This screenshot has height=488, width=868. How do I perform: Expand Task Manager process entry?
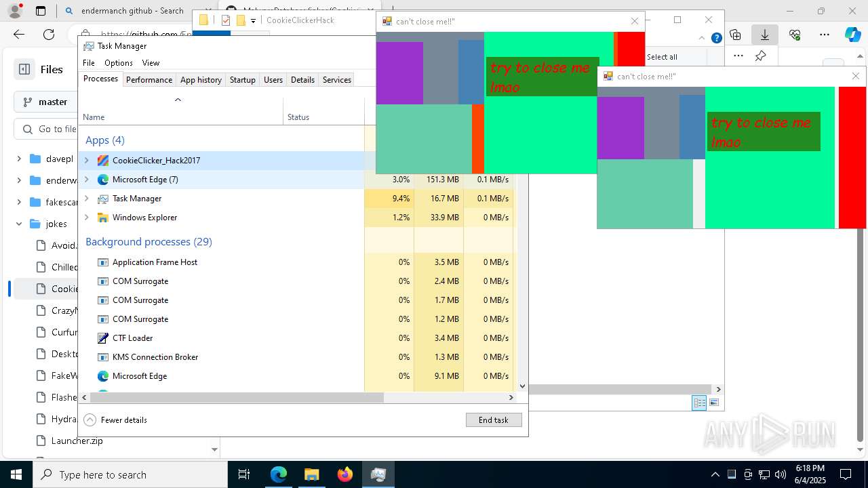[x=86, y=199]
